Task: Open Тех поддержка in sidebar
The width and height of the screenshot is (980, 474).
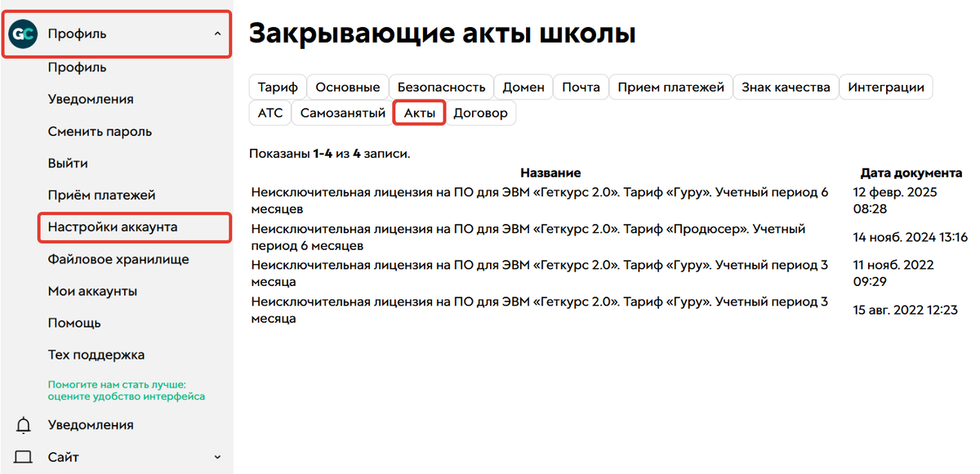Action: 96,355
